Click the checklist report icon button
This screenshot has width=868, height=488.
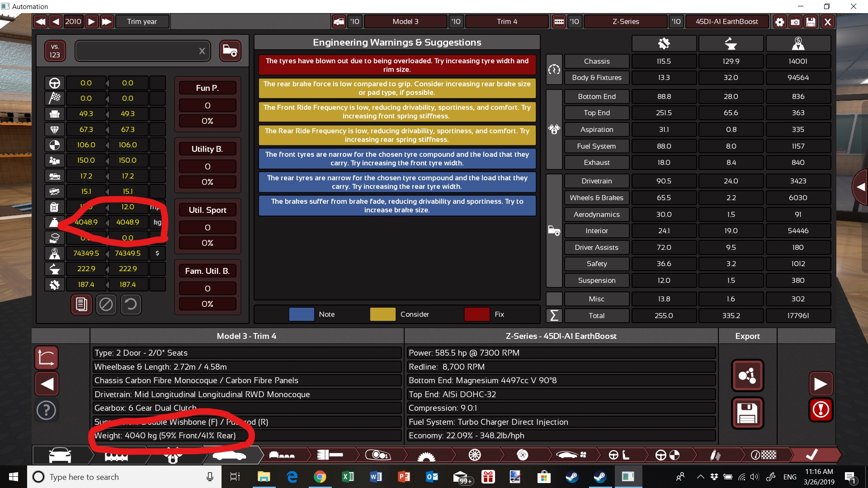coord(81,304)
